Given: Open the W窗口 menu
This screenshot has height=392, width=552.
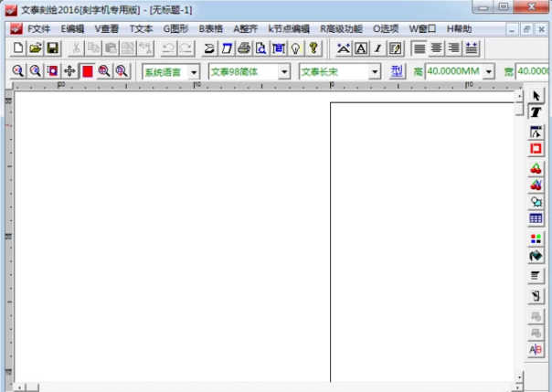Looking at the screenshot, I should coord(422,29).
